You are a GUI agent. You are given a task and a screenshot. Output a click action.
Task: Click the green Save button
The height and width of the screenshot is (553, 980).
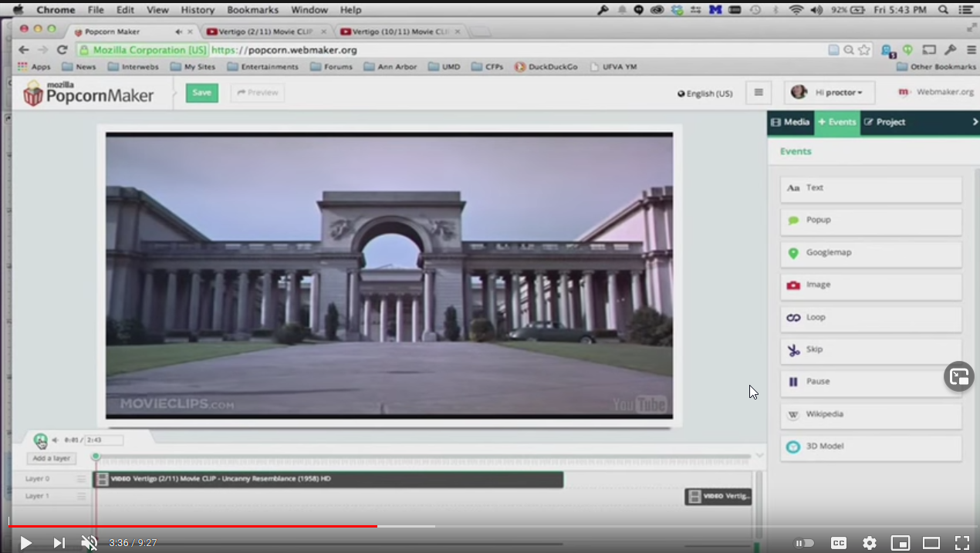(x=201, y=93)
